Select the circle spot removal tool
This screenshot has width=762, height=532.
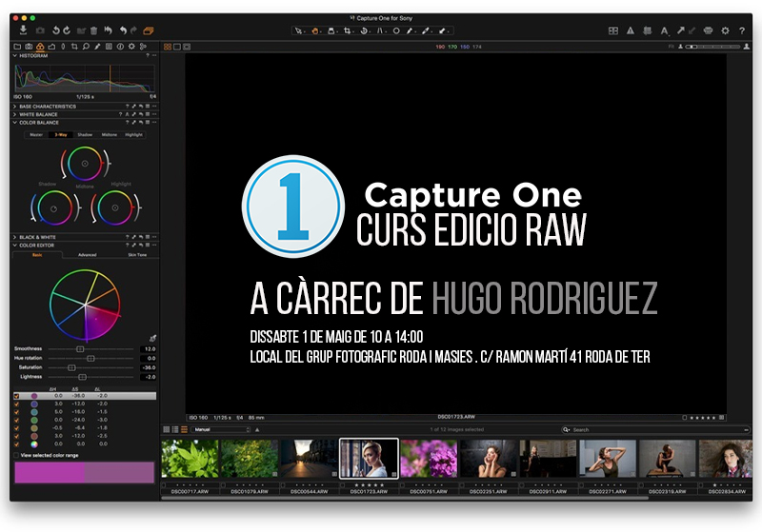(396, 30)
